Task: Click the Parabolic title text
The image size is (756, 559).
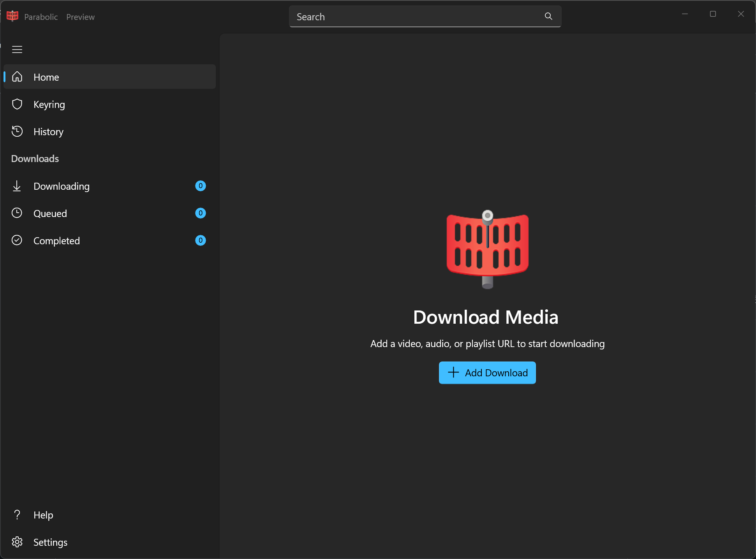Action: [x=41, y=17]
